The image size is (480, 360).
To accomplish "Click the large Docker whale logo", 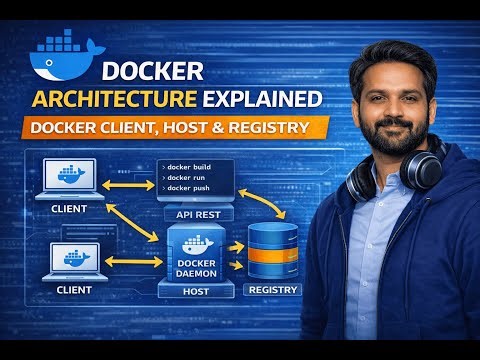I will click(67, 55).
